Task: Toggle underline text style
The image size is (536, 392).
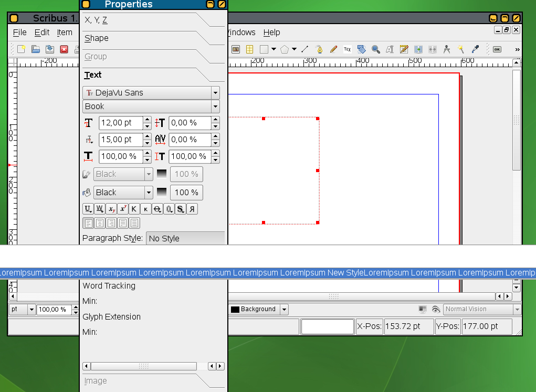Action: 88,209
